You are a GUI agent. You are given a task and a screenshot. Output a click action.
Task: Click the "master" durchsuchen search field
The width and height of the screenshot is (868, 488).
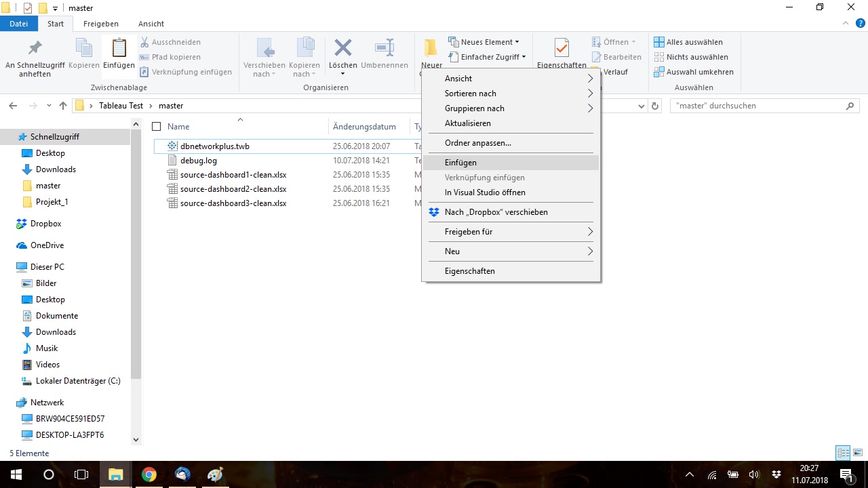click(756, 106)
